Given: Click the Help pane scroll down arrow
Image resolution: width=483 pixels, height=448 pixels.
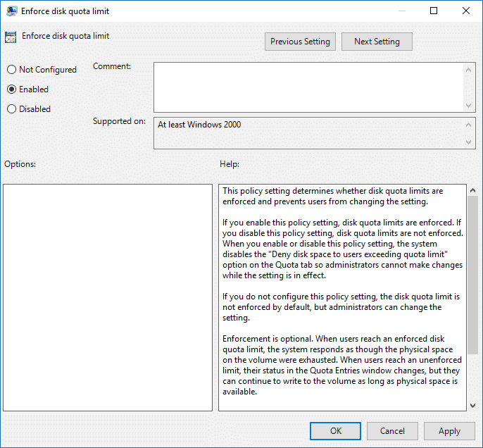Looking at the screenshot, I should click(473, 406).
